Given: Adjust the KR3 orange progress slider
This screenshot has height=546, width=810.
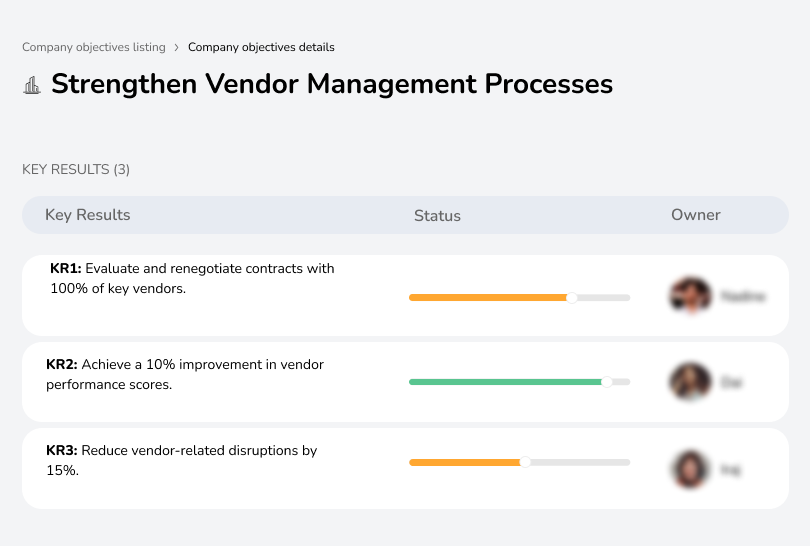Looking at the screenshot, I should click(x=525, y=462).
